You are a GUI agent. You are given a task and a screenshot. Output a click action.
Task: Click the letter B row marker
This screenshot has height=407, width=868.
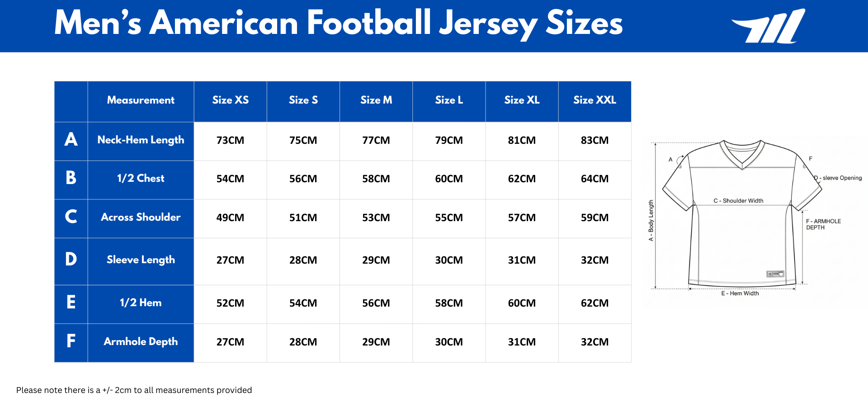(71, 178)
